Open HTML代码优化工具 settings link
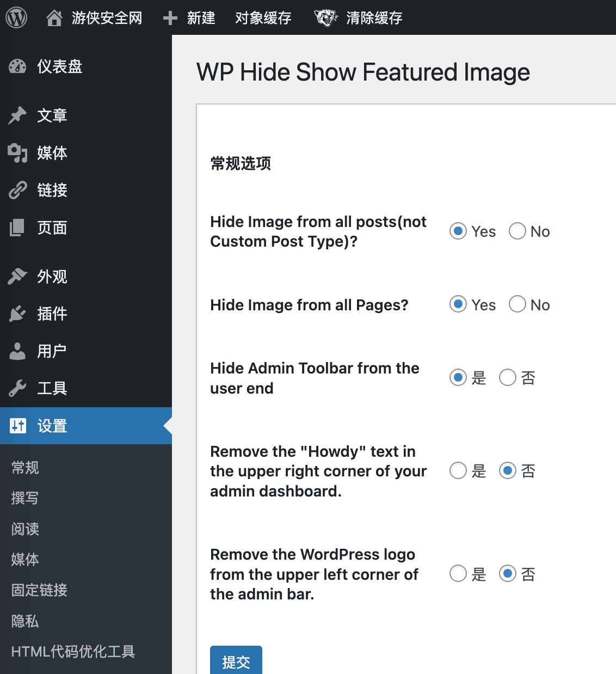616x674 pixels. click(73, 652)
